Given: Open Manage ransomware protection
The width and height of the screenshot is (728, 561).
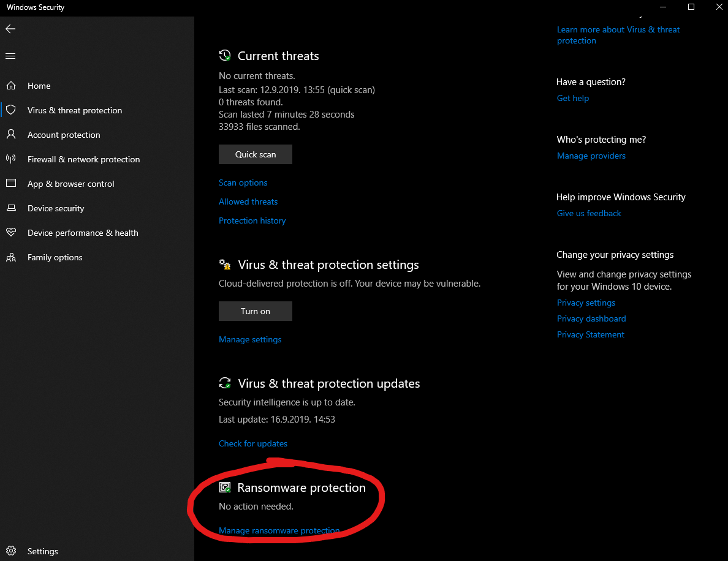Looking at the screenshot, I should (279, 530).
